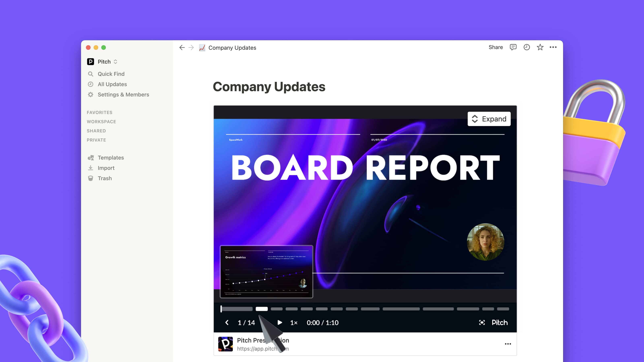Click the 0:00 / 1:10 time display
Screen dimensions: 644x362
pos(322,323)
